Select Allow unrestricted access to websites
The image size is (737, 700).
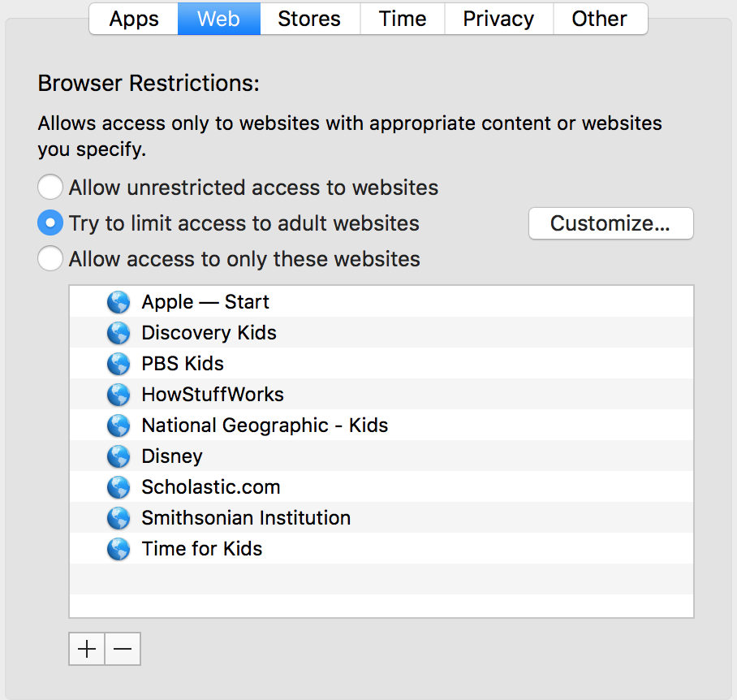(x=50, y=187)
